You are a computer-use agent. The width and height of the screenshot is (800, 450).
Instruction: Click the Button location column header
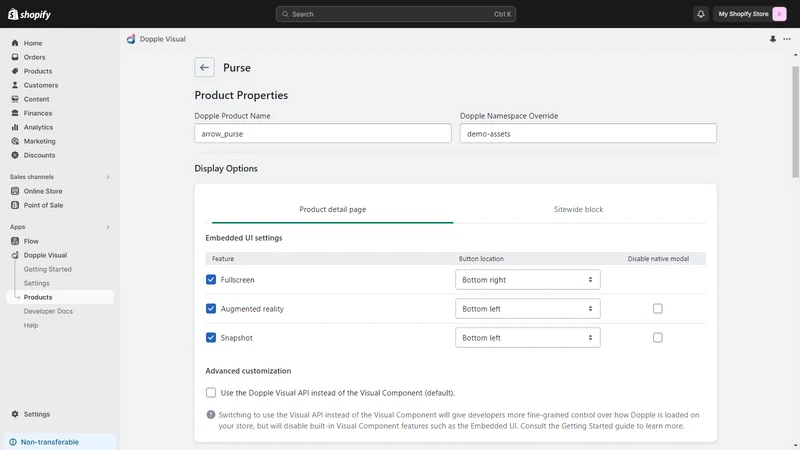(x=481, y=259)
